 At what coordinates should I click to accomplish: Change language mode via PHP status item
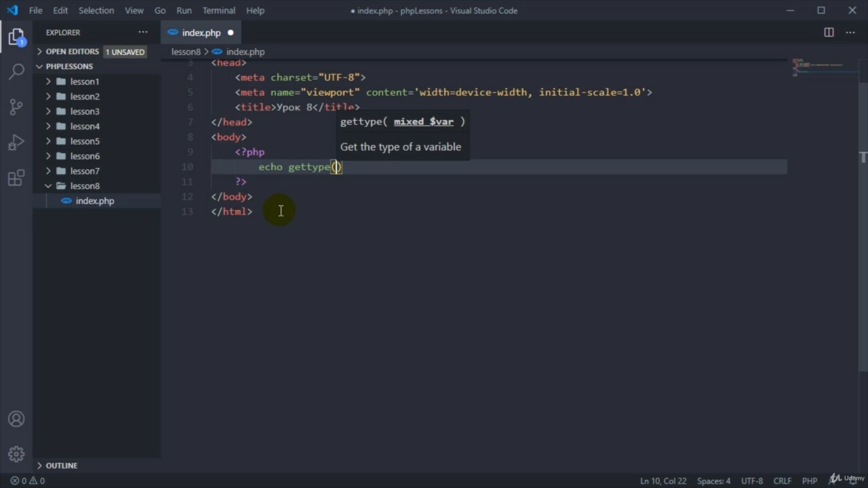810,481
